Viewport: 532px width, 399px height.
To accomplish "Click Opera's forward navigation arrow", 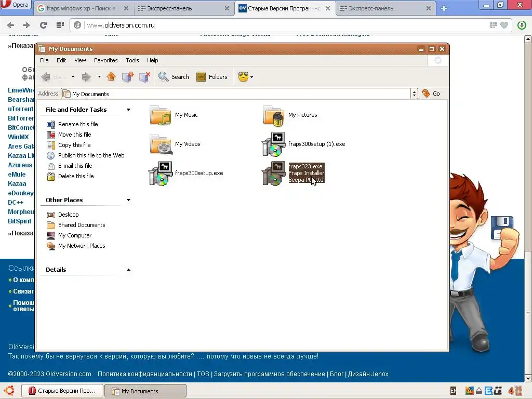I will click(x=26, y=25).
